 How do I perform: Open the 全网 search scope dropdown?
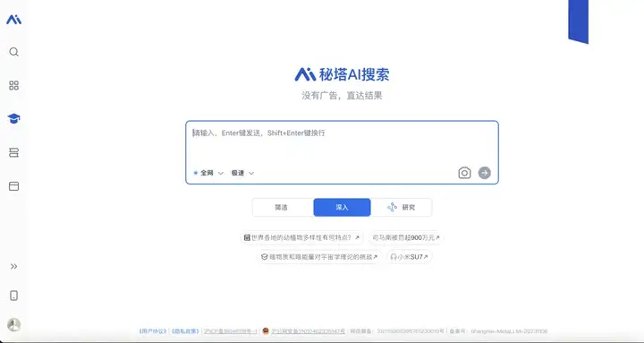click(208, 173)
